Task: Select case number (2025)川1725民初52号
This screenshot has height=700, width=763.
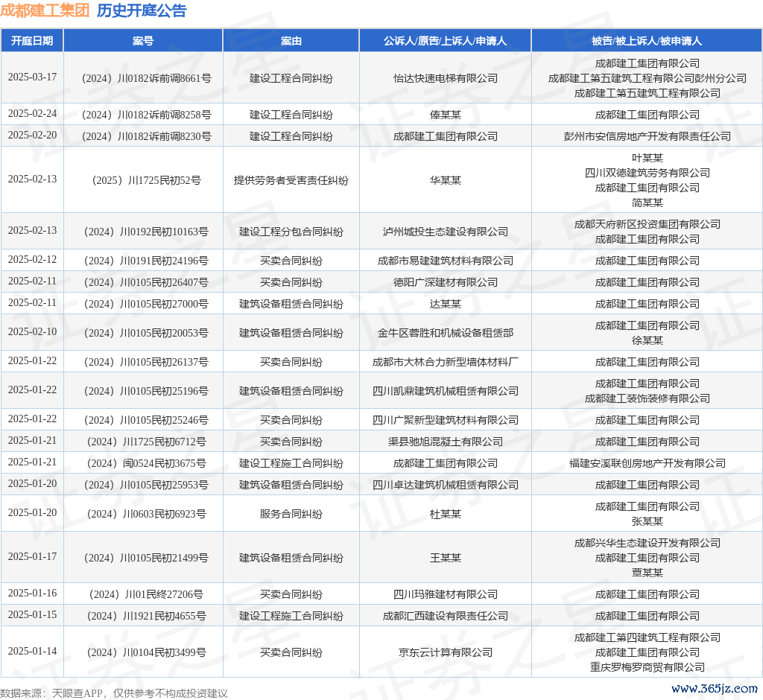Action: 146,180
